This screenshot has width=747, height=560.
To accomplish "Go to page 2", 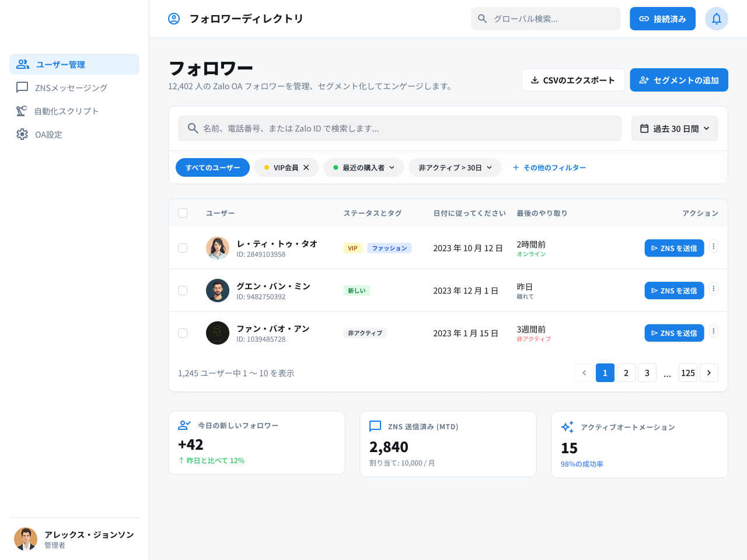I will (x=626, y=373).
